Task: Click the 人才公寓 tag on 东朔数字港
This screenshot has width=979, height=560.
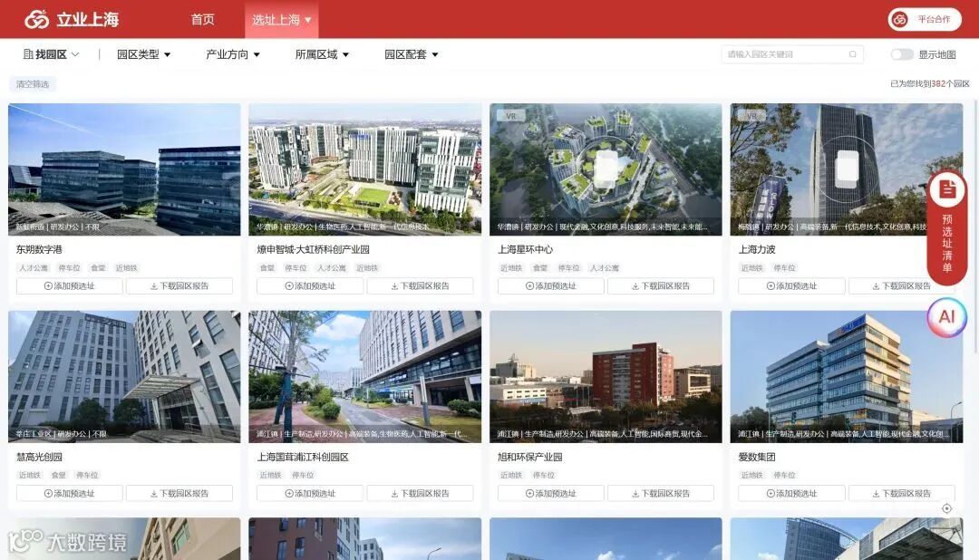Action: point(34,268)
